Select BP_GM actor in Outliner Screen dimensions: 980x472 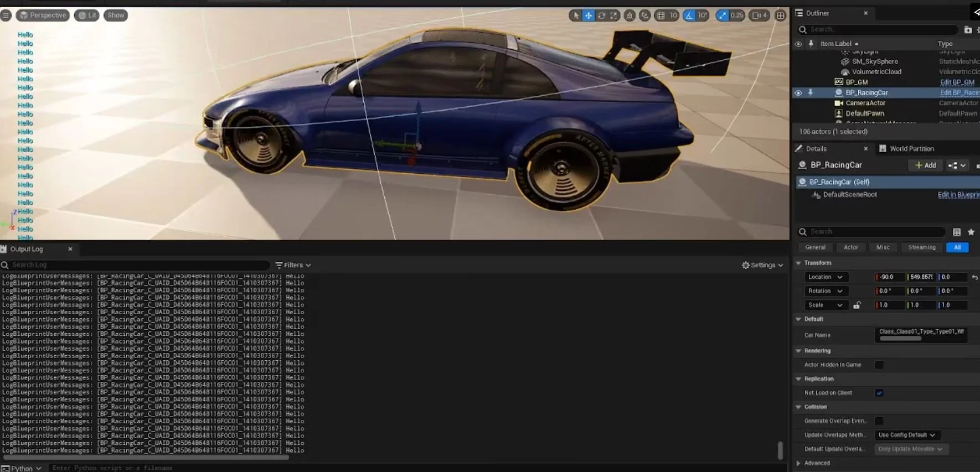[x=857, y=82]
